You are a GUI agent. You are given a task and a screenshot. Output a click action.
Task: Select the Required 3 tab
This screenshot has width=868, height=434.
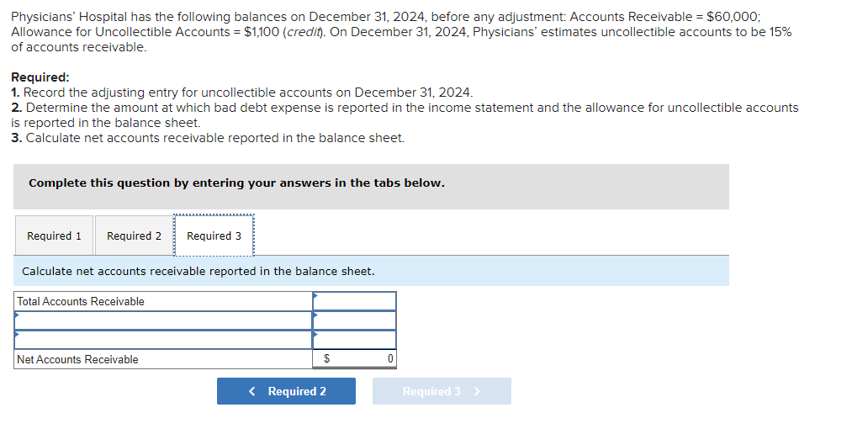pos(214,236)
